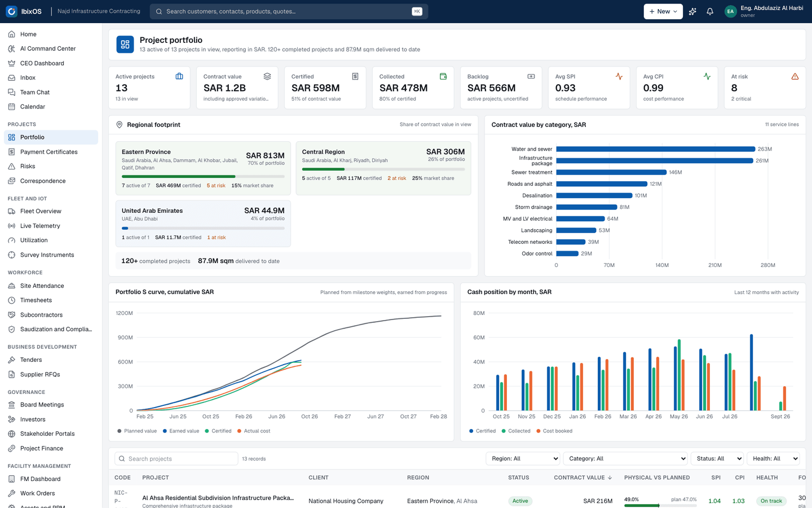Click the Regional footprint pin icon

coord(119,125)
